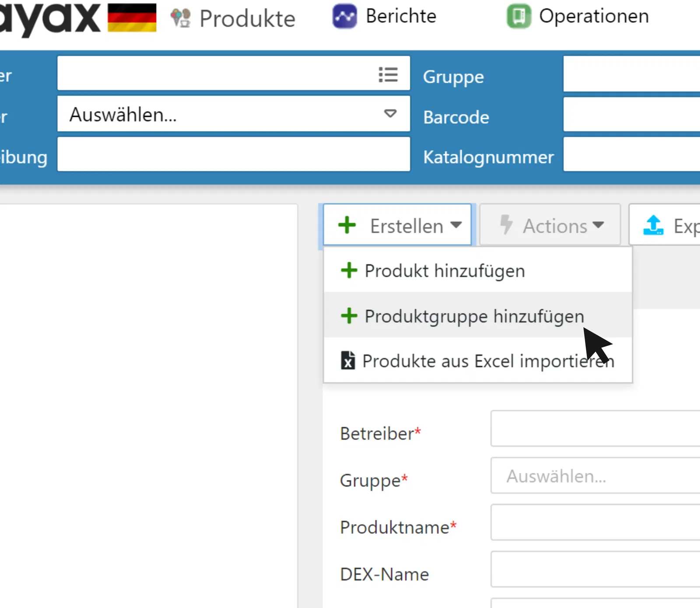The height and width of the screenshot is (608, 700).
Task: Select Produkte aus Excel importieren
Action: point(488,361)
